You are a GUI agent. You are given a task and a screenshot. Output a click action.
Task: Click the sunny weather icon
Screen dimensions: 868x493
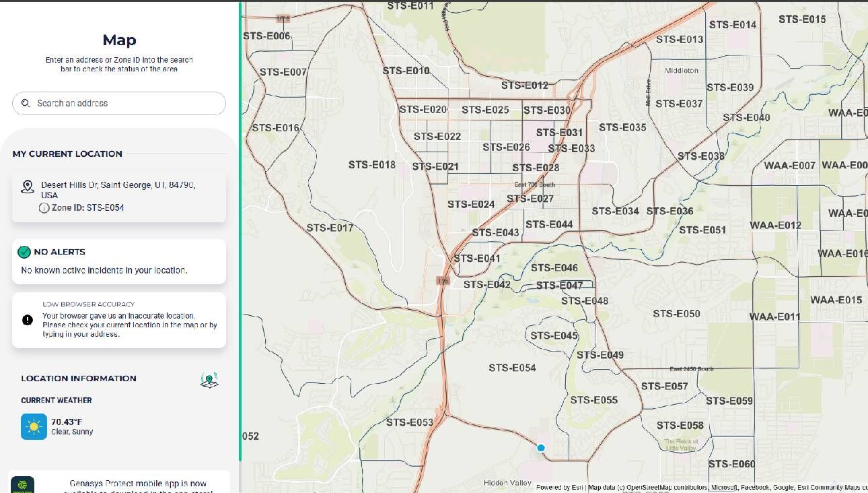pyautogui.click(x=34, y=426)
